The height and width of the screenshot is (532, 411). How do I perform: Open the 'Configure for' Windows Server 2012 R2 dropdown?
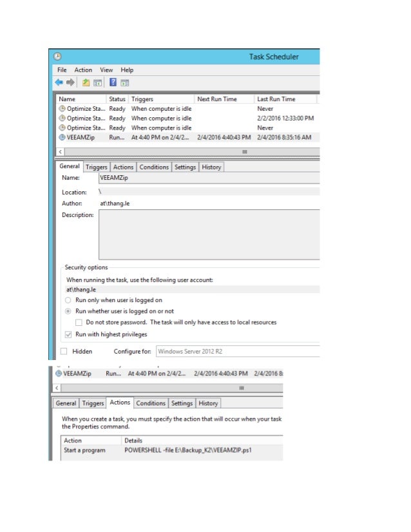[238, 351]
